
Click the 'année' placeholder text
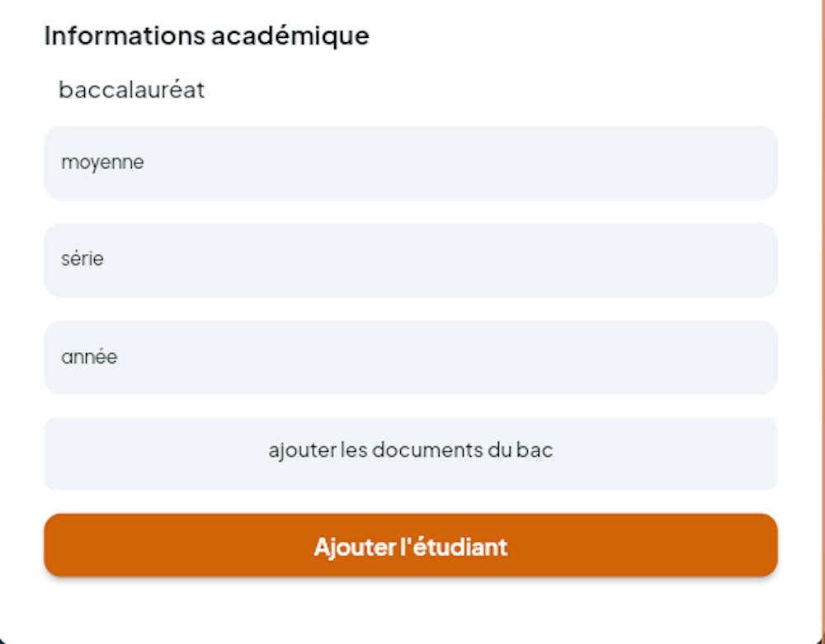(x=89, y=357)
